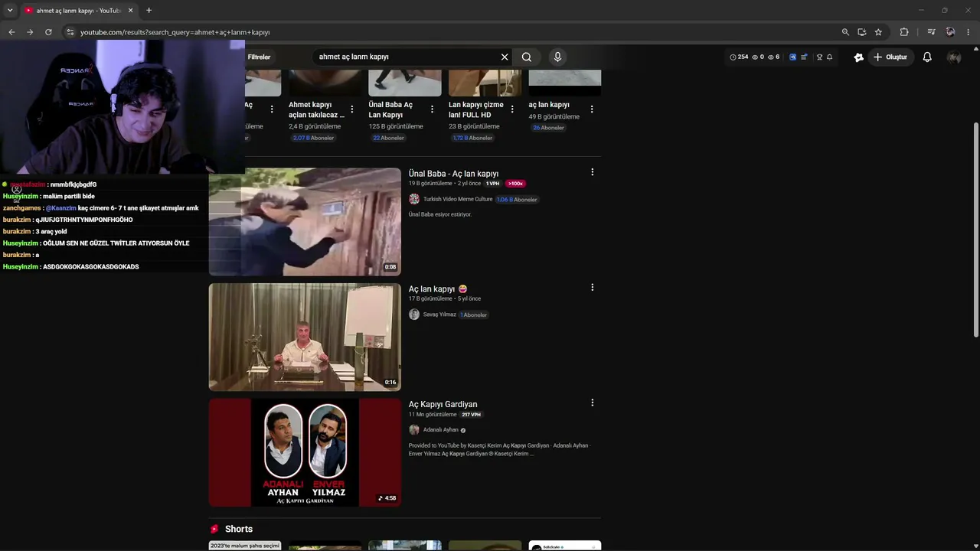The image size is (980, 551).
Task: Open the tab search dropdown arrow
Action: 10,11
